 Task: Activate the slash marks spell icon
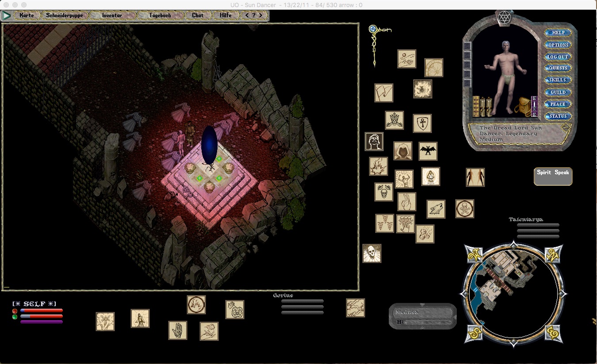coord(384,93)
